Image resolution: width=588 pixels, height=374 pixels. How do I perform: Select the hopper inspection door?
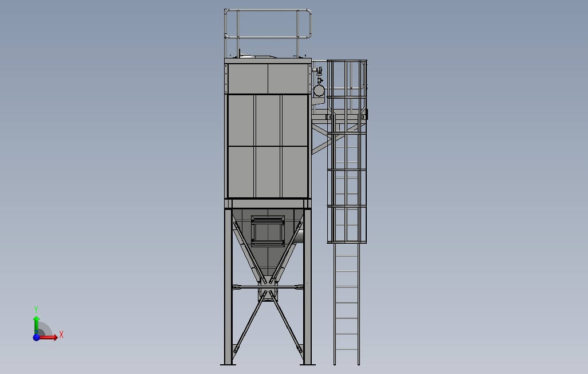tap(268, 231)
